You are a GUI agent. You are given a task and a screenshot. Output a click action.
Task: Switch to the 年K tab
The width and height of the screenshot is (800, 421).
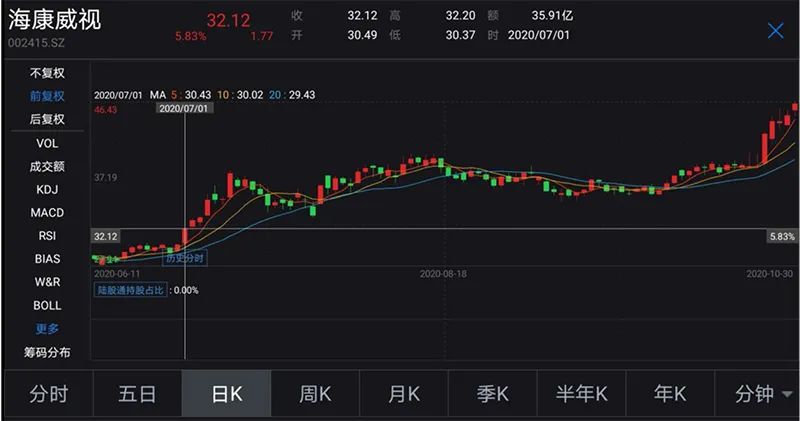(x=670, y=394)
